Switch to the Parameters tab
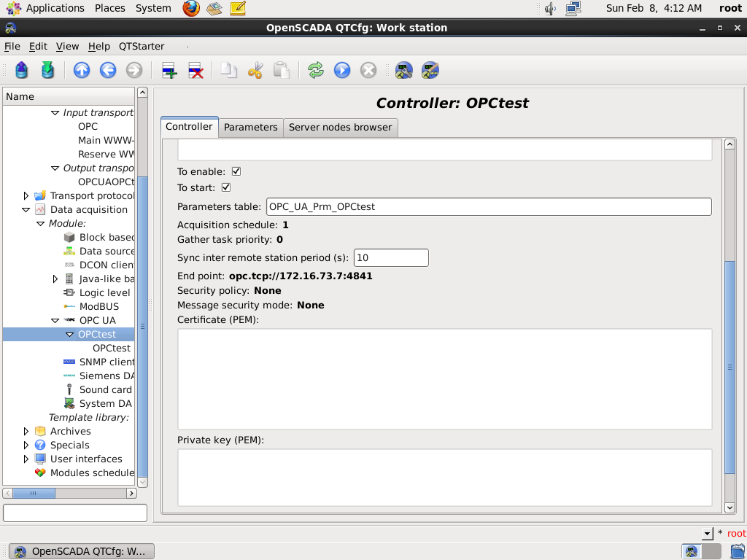The image size is (747, 560). pos(250,128)
